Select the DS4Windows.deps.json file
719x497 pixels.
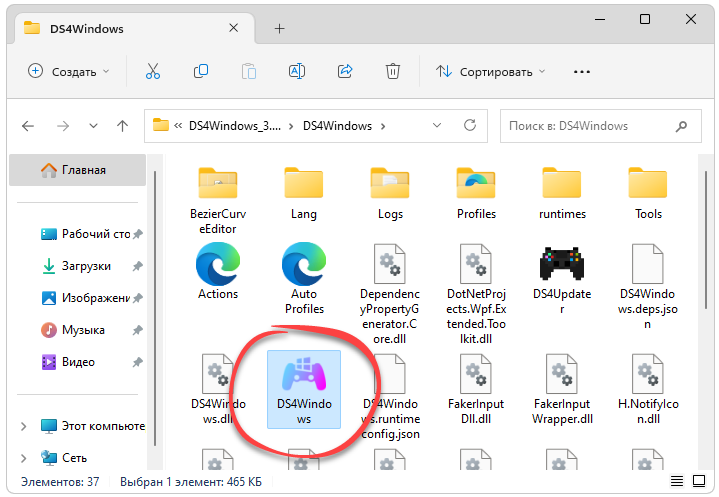point(648,287)
